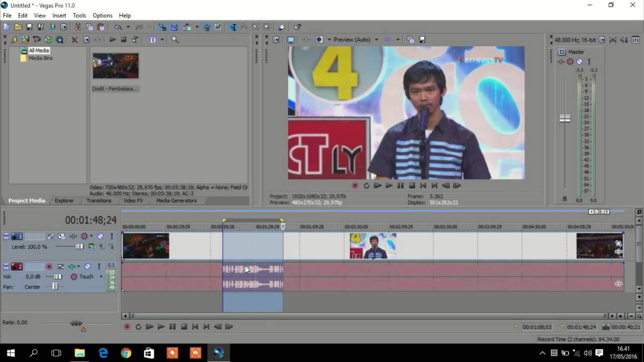Click timeline transport Stop button

[184, 327]
